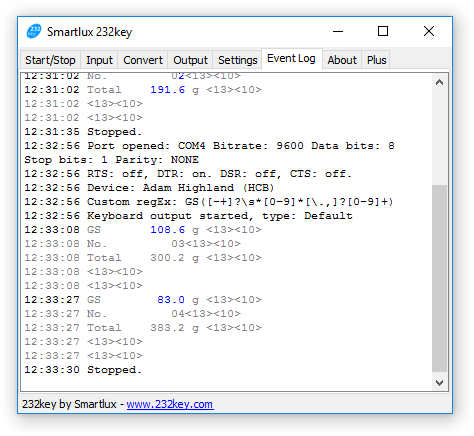This screenshot has width=474, height=436.
Task: Click the event log vertical scrollbar thumb
Action: pyautogui.click(x=439, y=278)
